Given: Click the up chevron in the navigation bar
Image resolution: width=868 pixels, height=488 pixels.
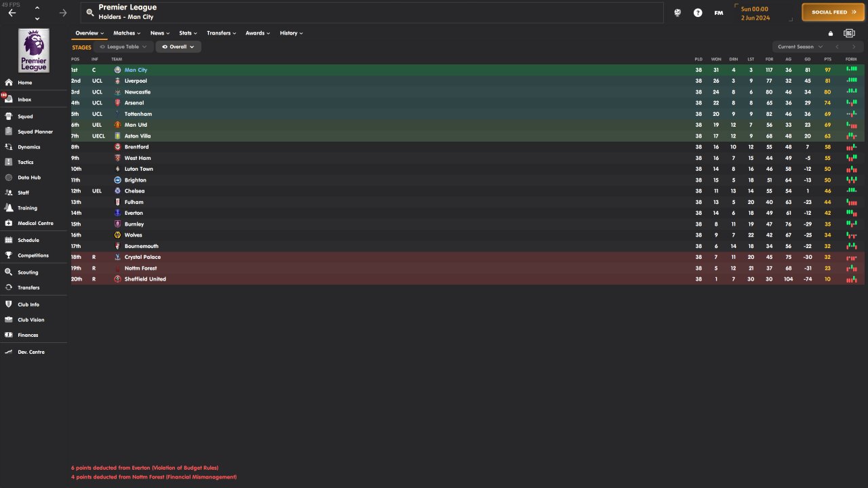Looking at the screenshot, I should pyautogui.click(x=37, y=7).
